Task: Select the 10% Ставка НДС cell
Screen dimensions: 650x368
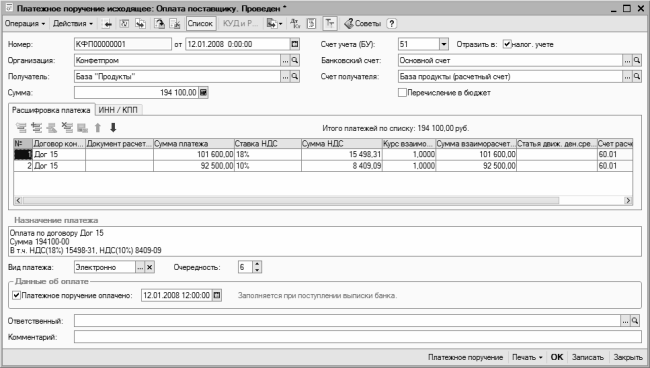Action: 268,166
